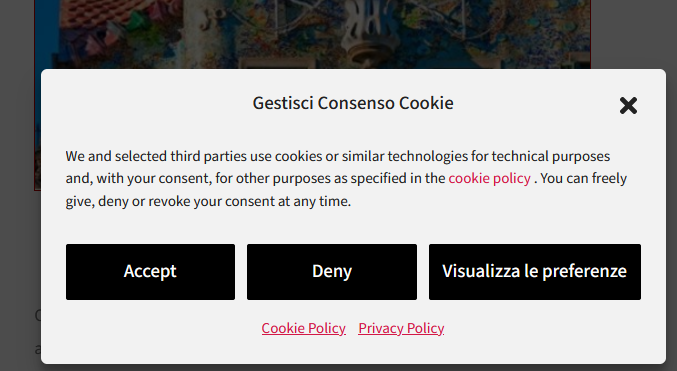
Task: Accept all cookies
Action: [150, 272]
